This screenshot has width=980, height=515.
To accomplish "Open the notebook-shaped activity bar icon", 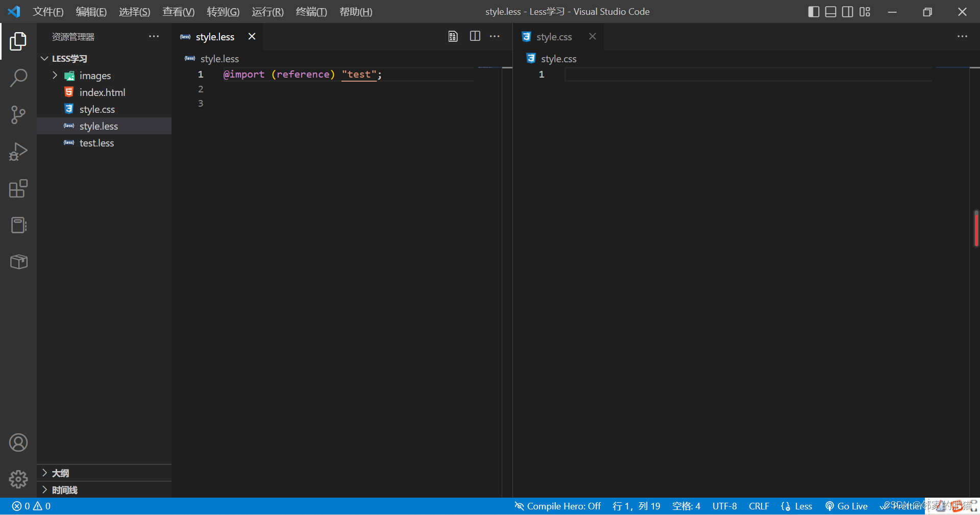I will pos(18,225).
